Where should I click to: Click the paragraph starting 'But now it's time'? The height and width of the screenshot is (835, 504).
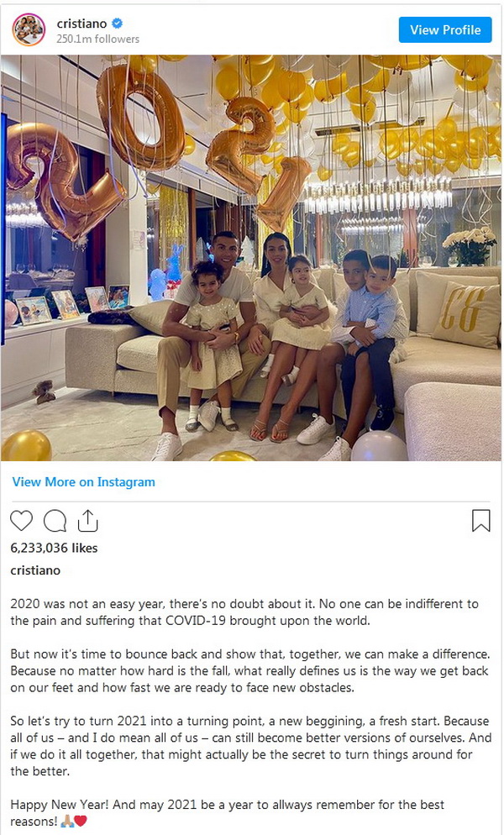[x=249, y=671]
